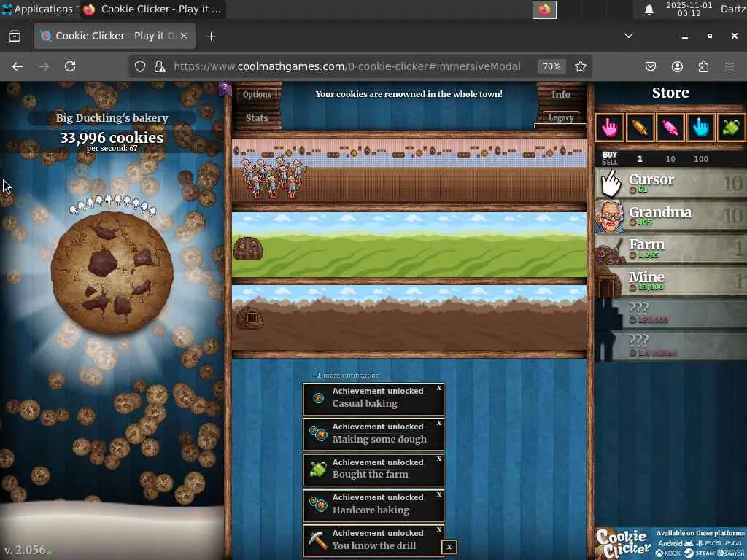The width and height of the screenshot is (747, 560).
Task: Open the Options menu
Action: 257,94
